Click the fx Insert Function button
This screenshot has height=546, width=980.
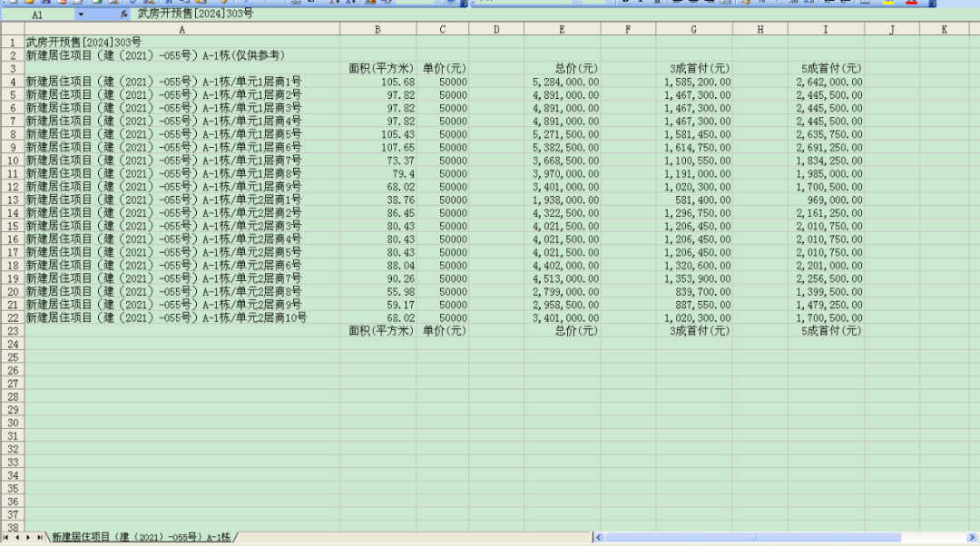click(x=123, y=14)
